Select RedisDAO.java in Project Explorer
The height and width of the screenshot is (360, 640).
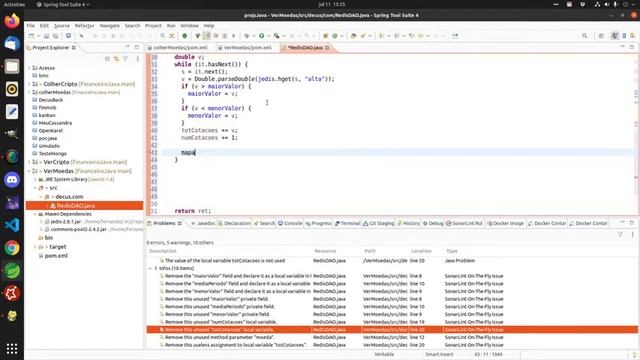pyautogui.click(x=84, y=206)
